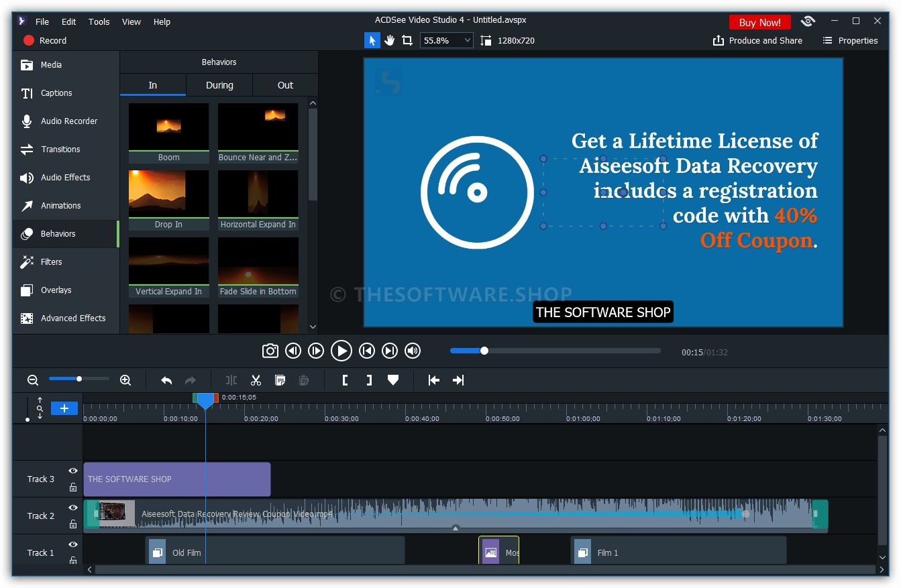
Task: Click the scissors Cut icon
Action: click(256, 380)
